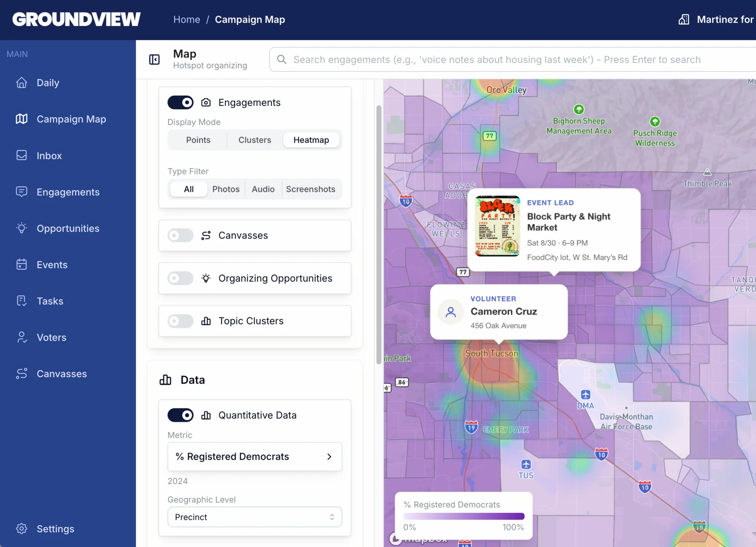Click the TUS airport marker on map
This screenshot has height=547, width=756.
[526, 465]
